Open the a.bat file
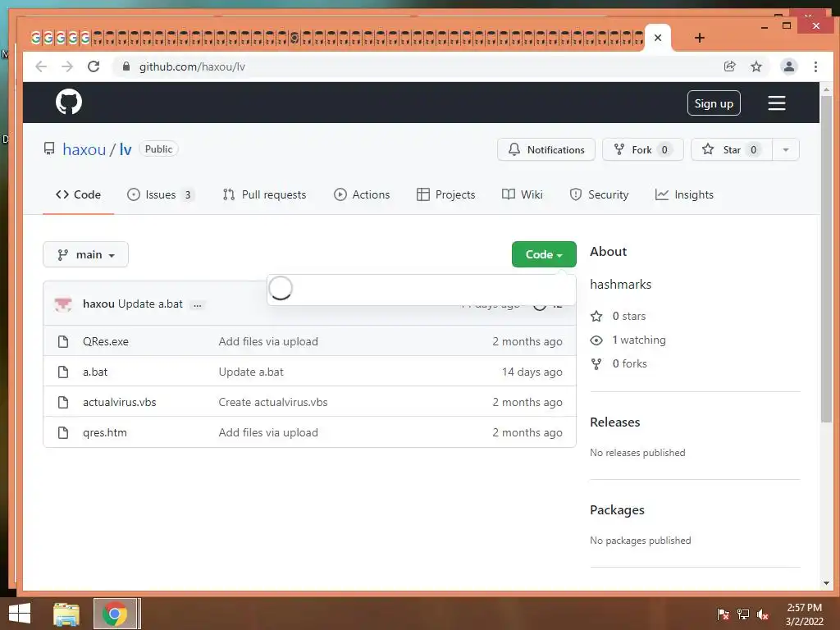The height and width of the screenshot is (630, 840). click(95, 372)
